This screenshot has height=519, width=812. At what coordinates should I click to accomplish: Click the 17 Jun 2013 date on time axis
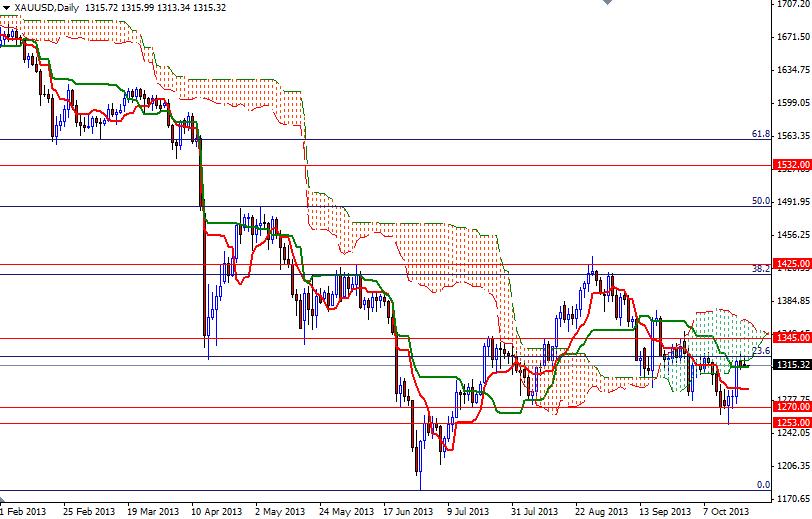pyautogui.click(x=408, y=511)
